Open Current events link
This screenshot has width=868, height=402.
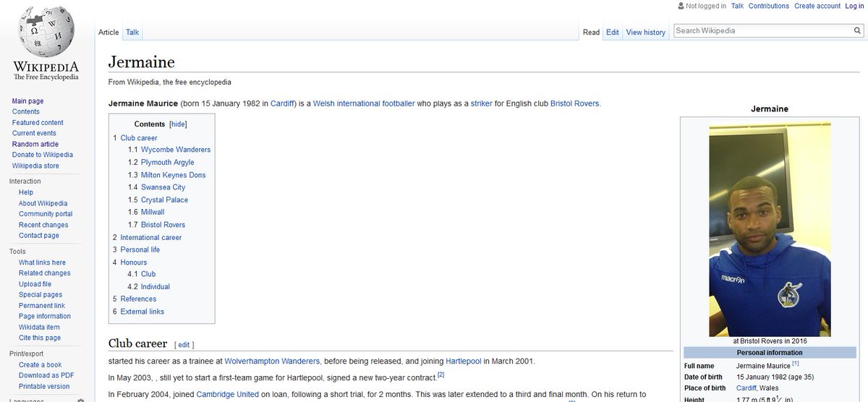pos(34,134)
